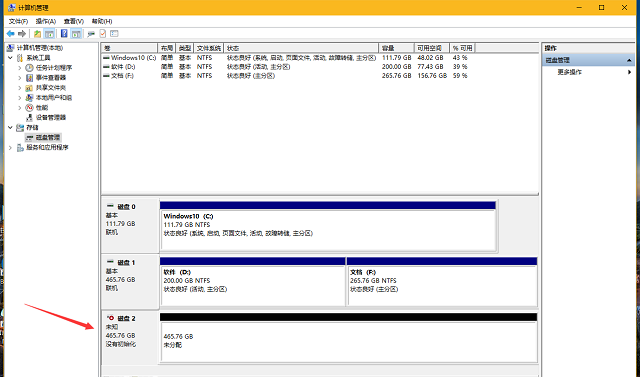The width and height of the screenshot is (640, 377).
Task: Click the 事件查看器 icon in tree
Action: click(29, 78)
